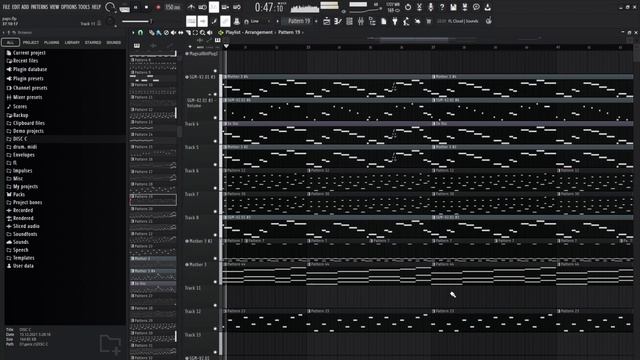Toggle the playlist magnet snap icon
This screenshot has width=640, height=360.
[x=140, y=33]
